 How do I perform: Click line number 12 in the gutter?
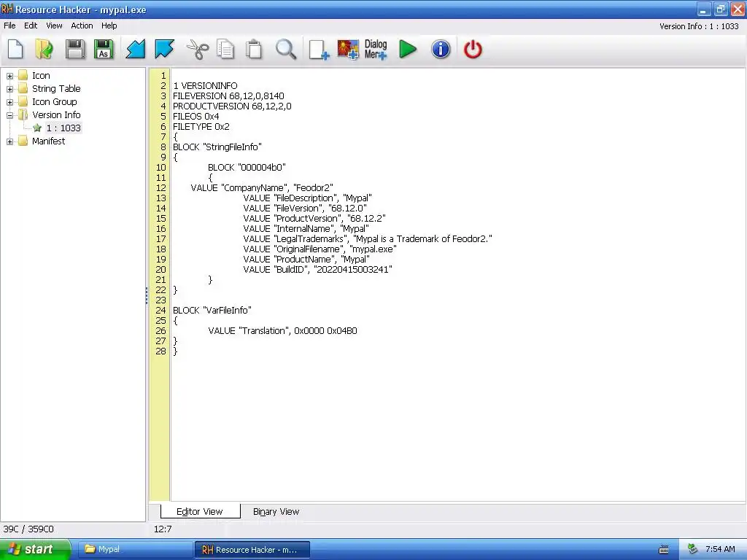[161, 187]
